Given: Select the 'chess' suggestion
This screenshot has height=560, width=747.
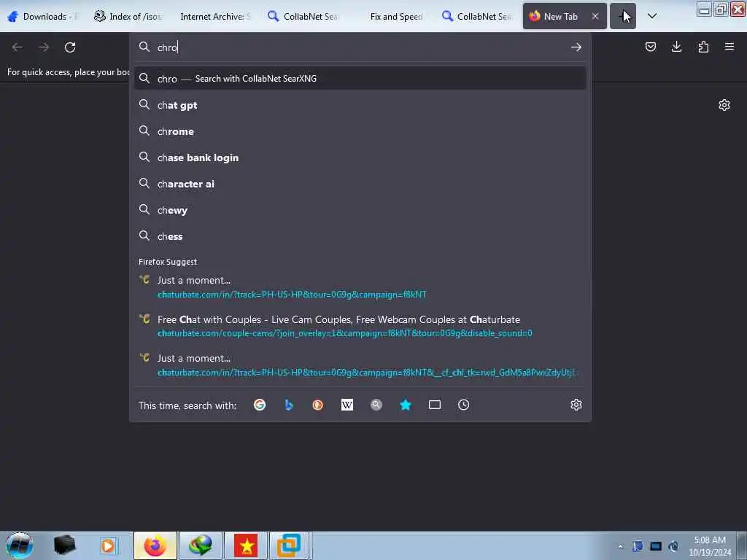Looking at the screenshot, I should pyautogui.click(x=360, y=236).
